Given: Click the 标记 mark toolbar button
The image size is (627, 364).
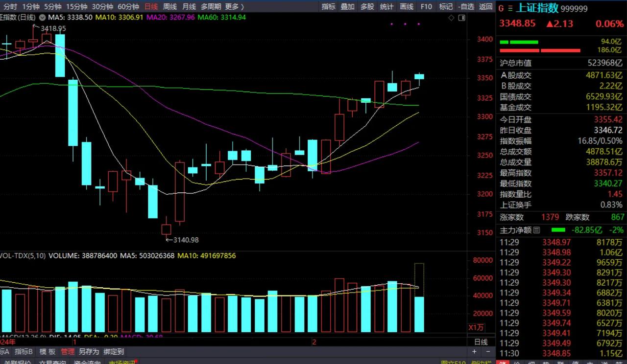Looking at the screenshot, I should [446, 6].
